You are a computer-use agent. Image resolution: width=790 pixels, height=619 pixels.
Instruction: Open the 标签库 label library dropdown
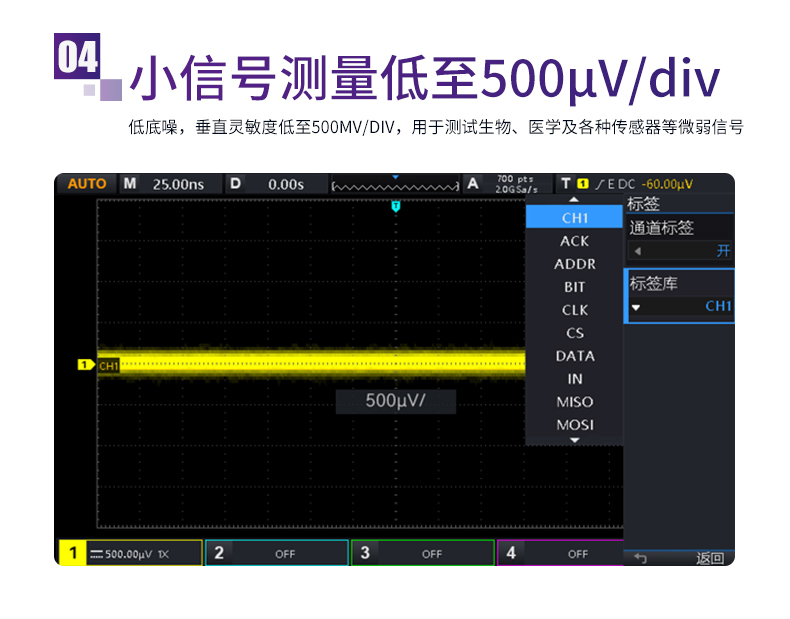tap(680, 296)
